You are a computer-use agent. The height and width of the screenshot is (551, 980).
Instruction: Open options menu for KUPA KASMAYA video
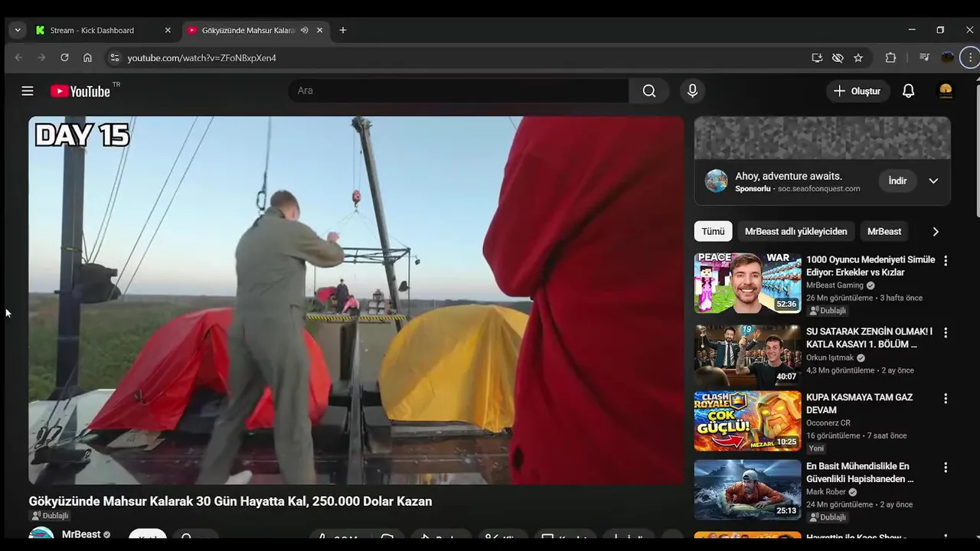click(946, 399)
